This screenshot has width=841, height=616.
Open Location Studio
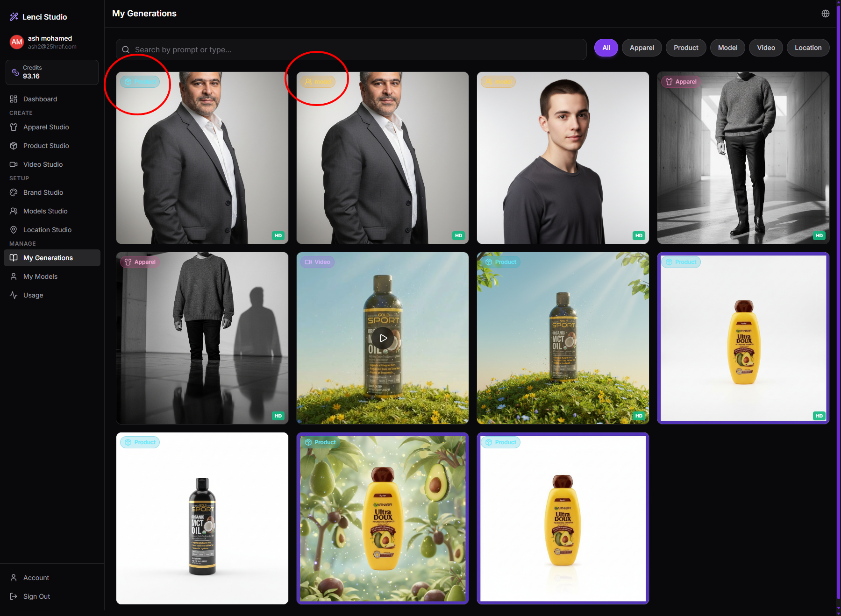click(x=47, y=230)
